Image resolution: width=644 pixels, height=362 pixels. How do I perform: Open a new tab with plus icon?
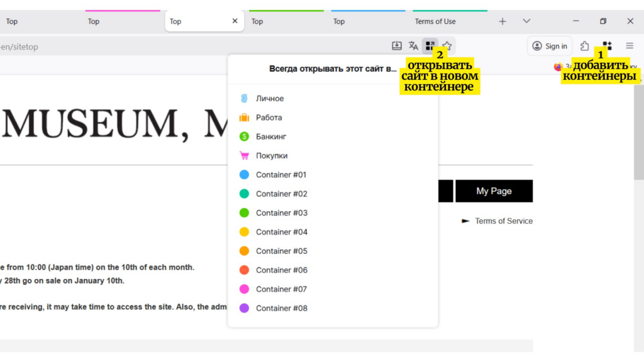coord(502,21)
